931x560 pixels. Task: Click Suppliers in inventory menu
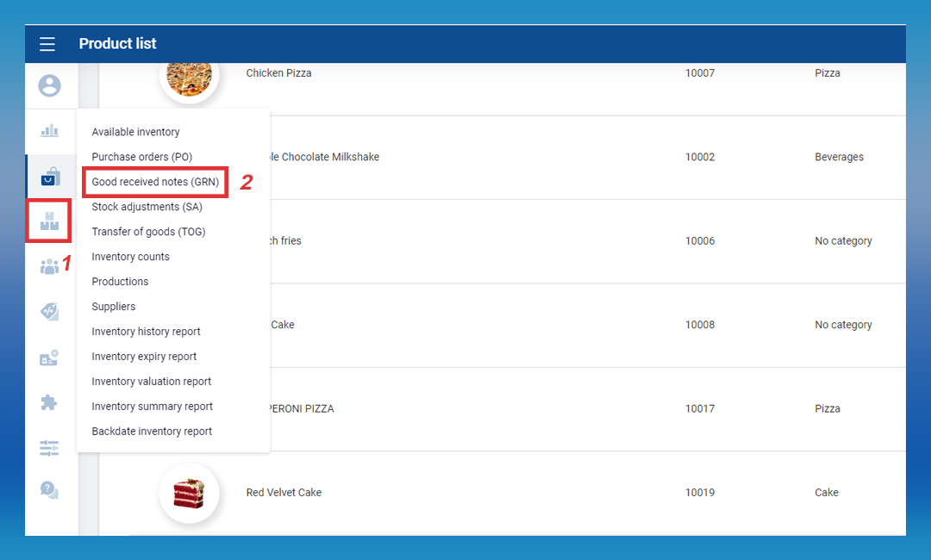point(113,307)
